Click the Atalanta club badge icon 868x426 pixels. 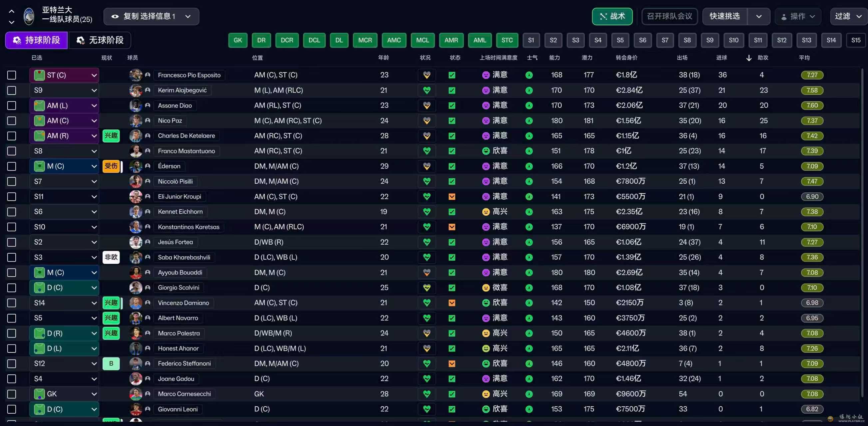[x=29, y=16]
